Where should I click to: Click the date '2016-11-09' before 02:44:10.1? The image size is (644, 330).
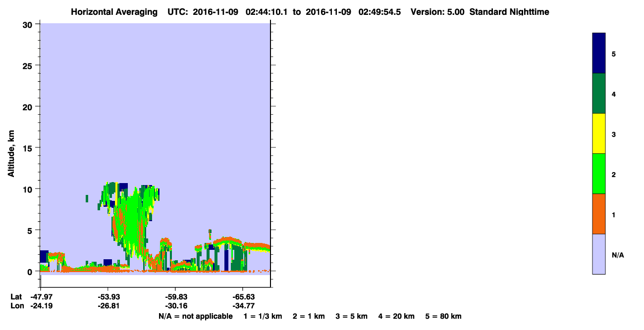(215, 12)
